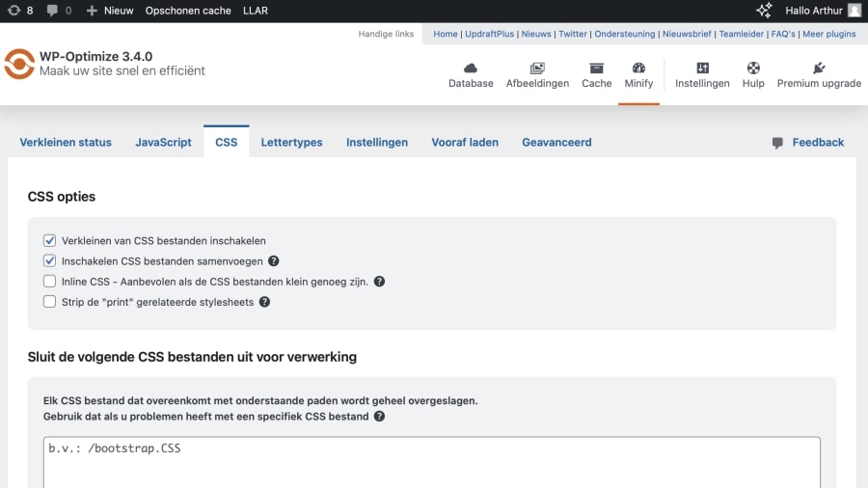Open the Nieuw menu in admin bar
The height and width of the screenshot is (488, 868).
[x=110, y=11]
